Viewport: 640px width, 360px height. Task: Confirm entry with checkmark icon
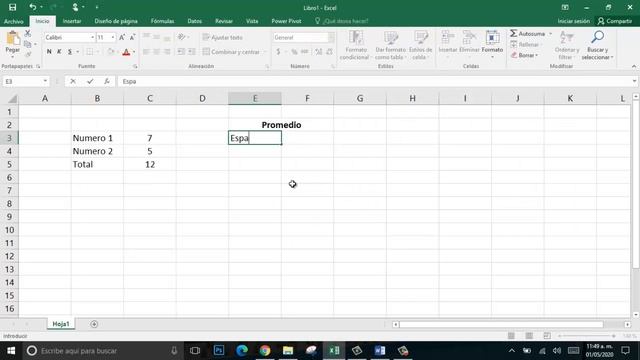click(90, 81)
